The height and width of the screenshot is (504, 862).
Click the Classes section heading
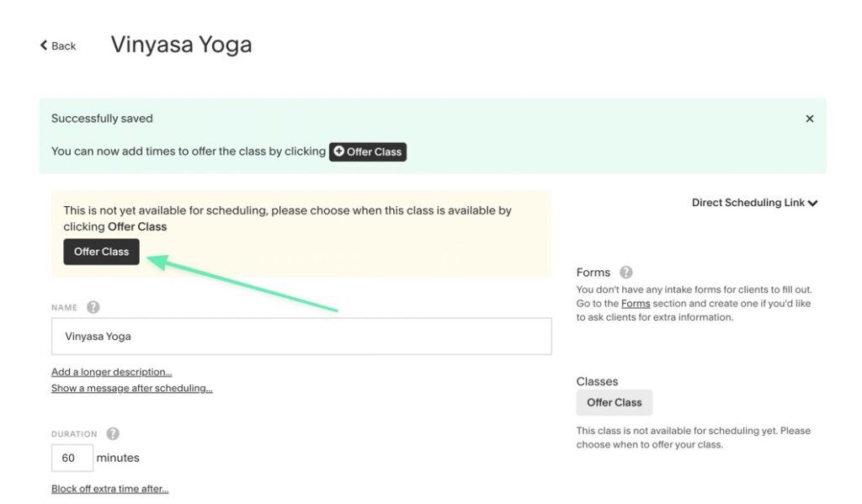click(x=596, y=380)
